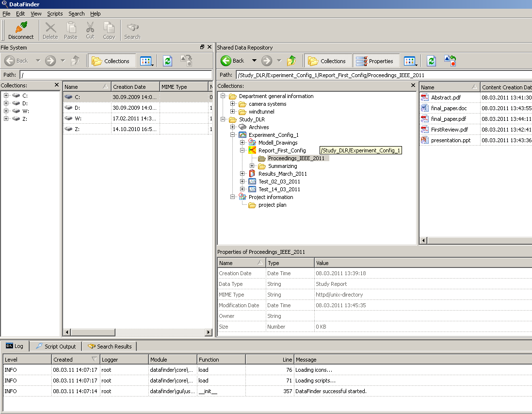Toggle Collections view in File System panel
532x414 pixels.
pos(111,61)
